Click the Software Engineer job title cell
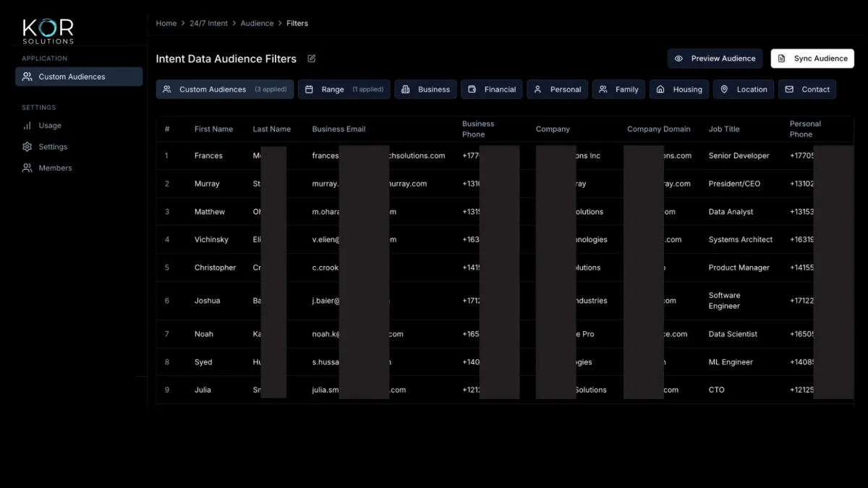This screenshot has width=868, height=488. point(725,301)
